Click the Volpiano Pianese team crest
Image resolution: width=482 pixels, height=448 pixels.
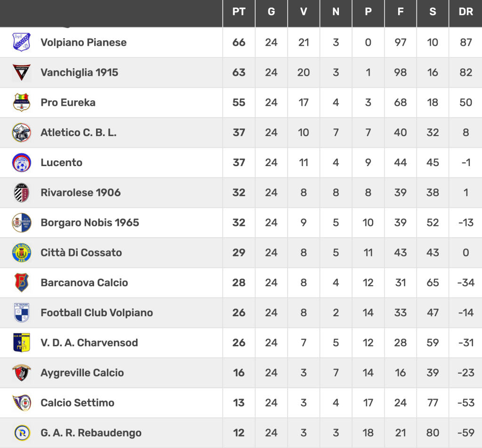point(22,42)
